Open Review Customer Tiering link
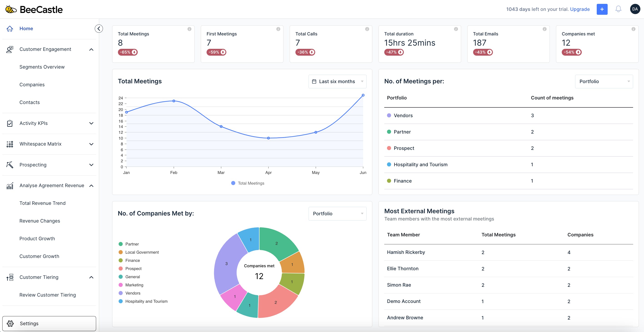 click(x=47, y=295)
